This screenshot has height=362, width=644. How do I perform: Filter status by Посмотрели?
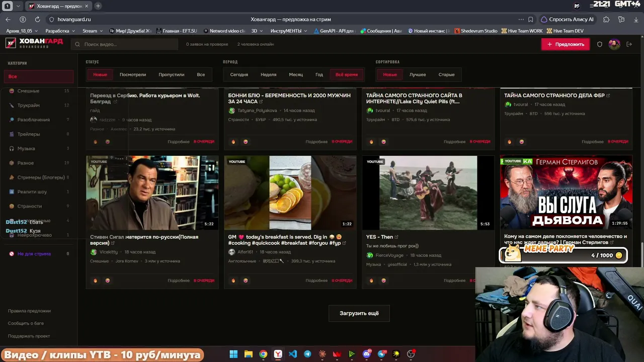[133, 74]
